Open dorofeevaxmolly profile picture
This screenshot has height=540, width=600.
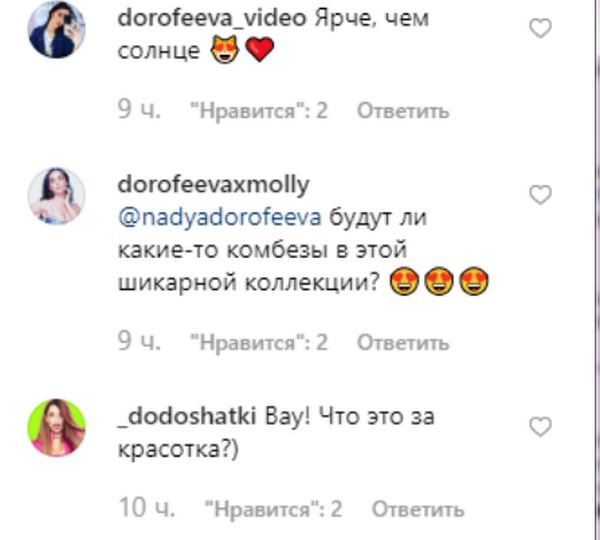[57, 196]
